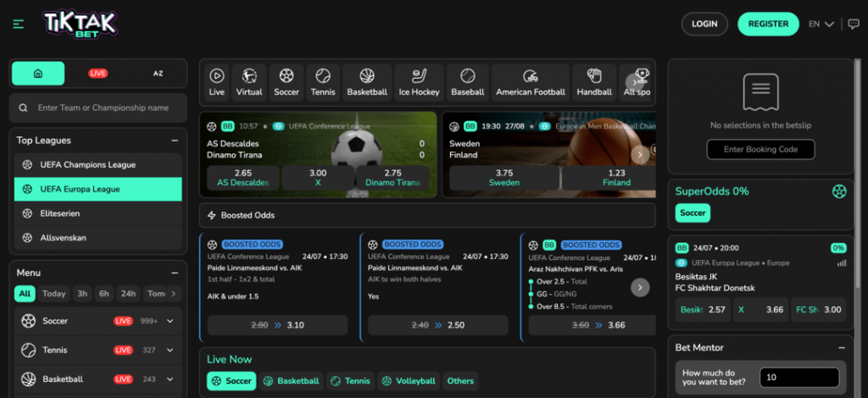Select the Ice Hockey sport icon
Viewport: 868px width, 398px height.
420,82
